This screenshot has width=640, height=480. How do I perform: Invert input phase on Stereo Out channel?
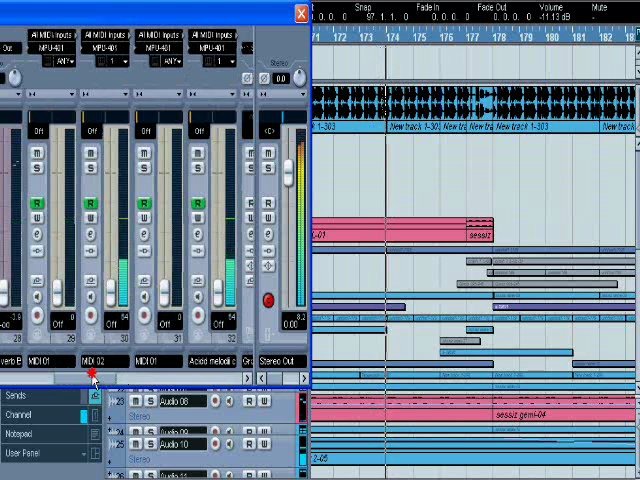click(264, 78)
